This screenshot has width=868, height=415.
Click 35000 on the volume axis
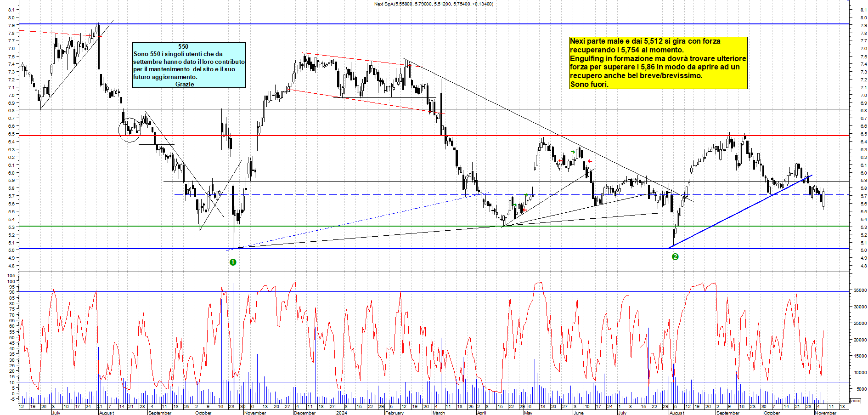[860, 290]
